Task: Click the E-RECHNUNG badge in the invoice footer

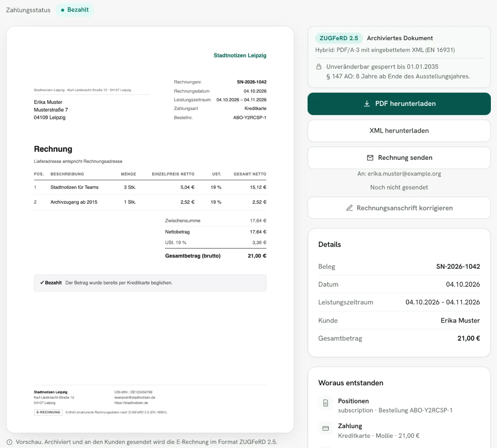Action: point(48,412)
